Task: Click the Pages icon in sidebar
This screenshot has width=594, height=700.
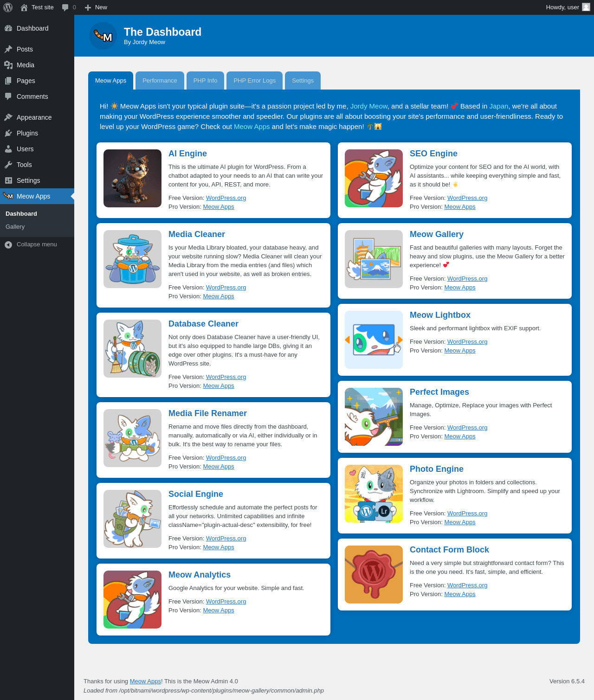Action: pos(8,81)
